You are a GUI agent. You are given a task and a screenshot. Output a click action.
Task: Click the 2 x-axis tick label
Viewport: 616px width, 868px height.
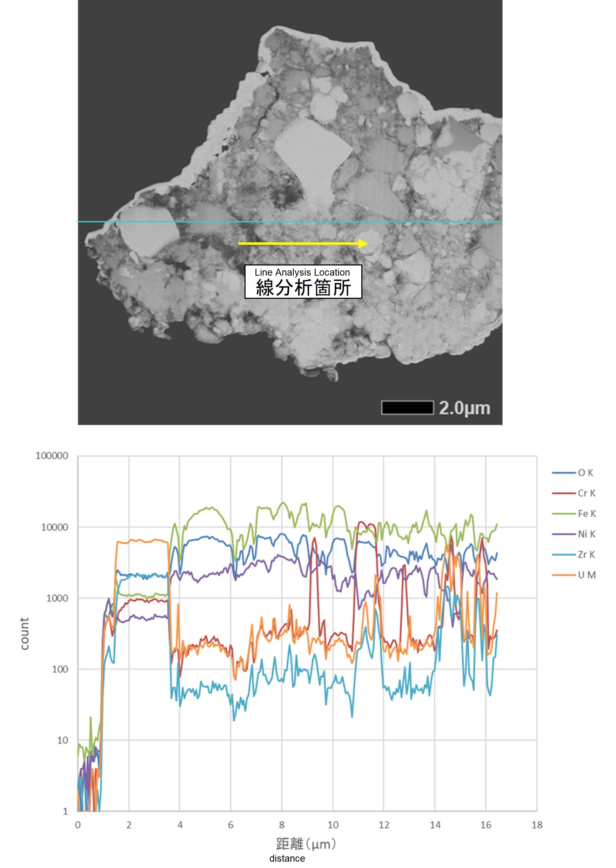click(129, 825)
